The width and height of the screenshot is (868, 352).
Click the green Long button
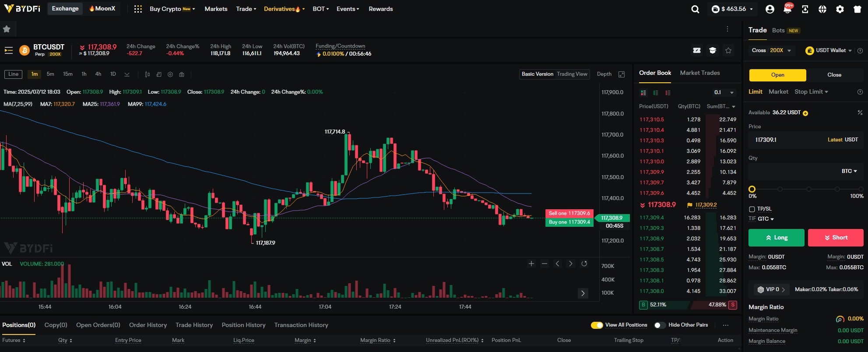point(777,238)
